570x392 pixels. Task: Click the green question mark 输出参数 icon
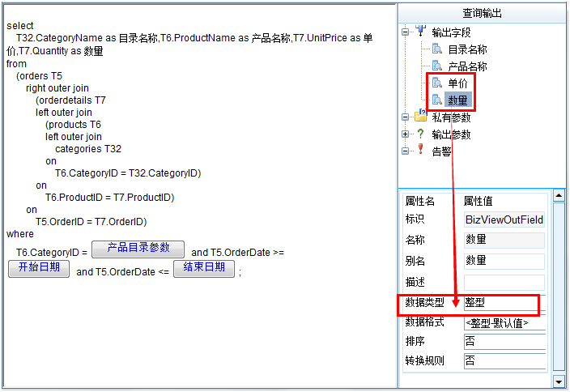pyautogui.click(x=420, y=134)
